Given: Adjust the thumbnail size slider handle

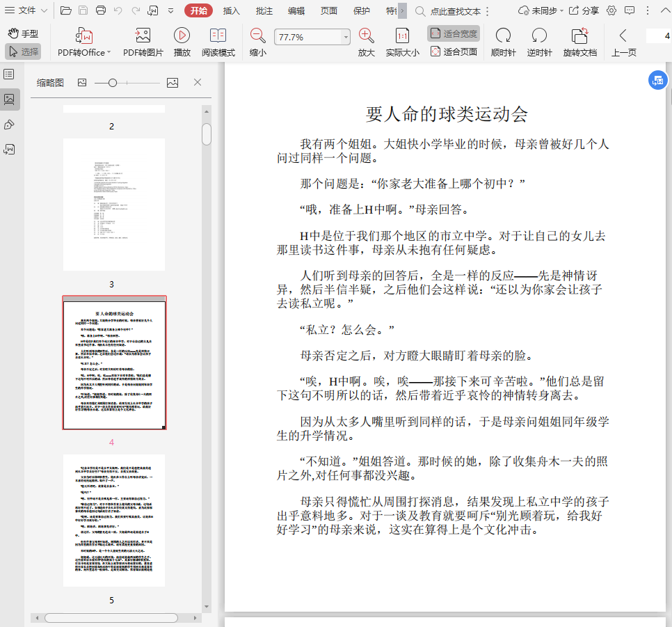Looking at the screenshot, I should [x=113, y=83].
